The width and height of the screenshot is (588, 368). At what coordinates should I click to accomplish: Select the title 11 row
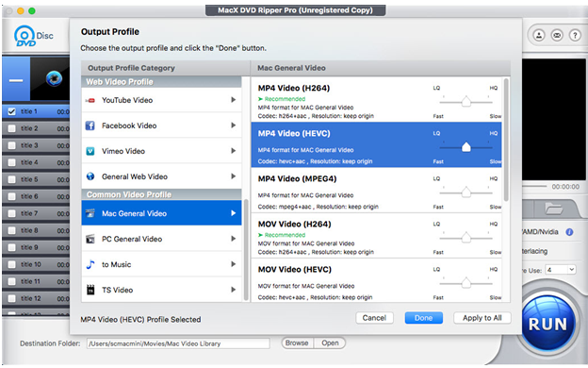pyautogui.click(x=36, y=281)
